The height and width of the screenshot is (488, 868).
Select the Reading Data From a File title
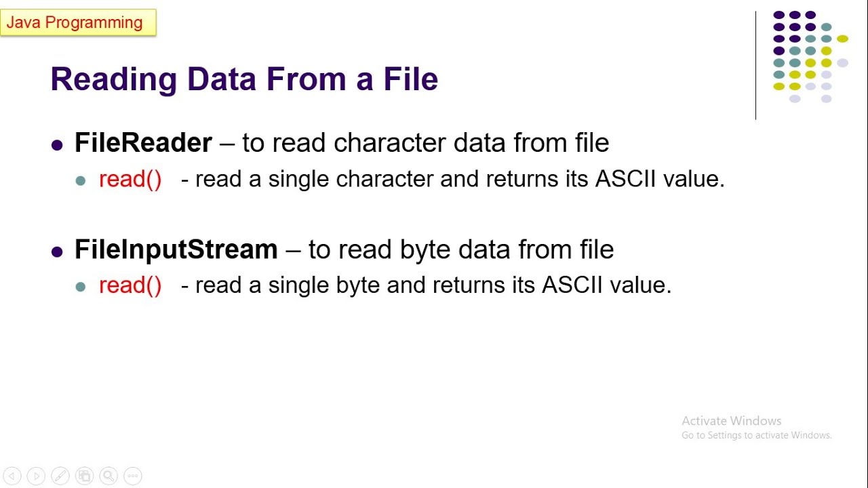(244, 79)
